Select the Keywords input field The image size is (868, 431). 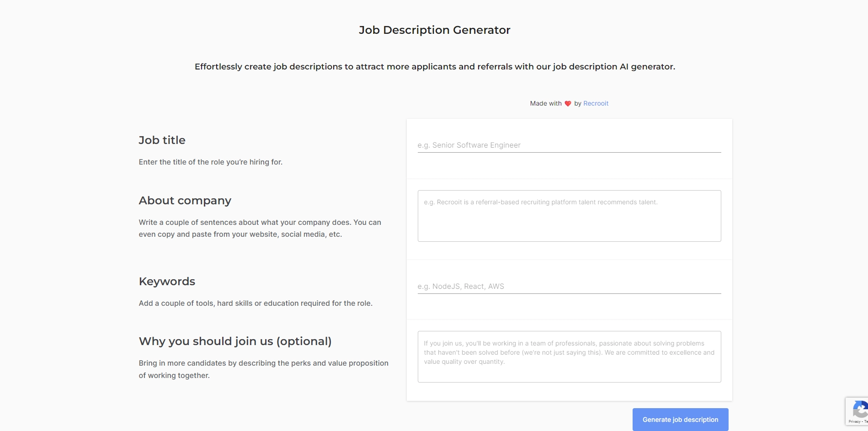tap(569, 287)
